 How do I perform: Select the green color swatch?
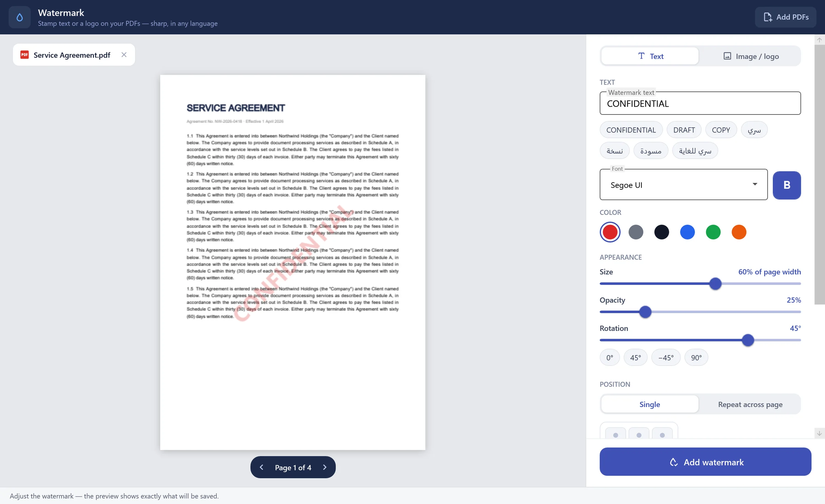point(713,232)
